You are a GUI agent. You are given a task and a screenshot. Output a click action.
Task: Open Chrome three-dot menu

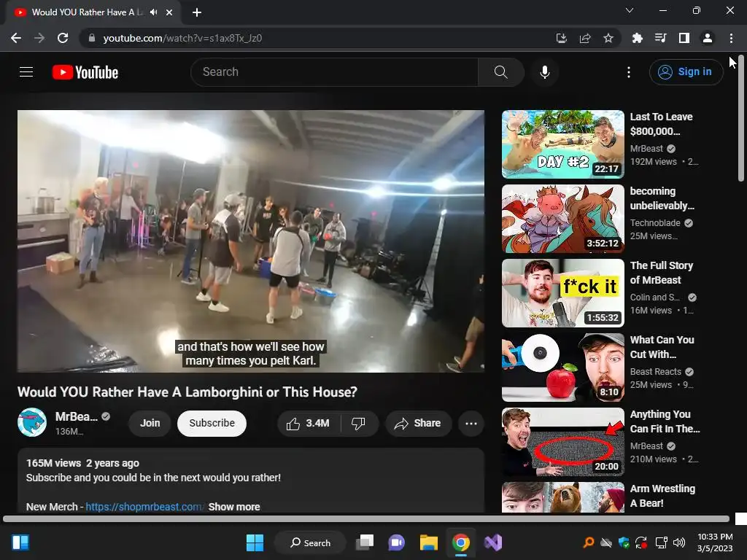pos(731,38)
